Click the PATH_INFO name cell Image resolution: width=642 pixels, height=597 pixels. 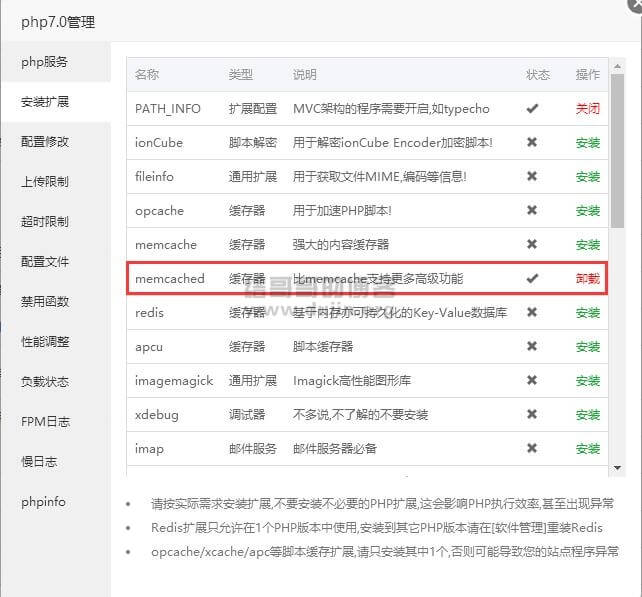[168, 109]
